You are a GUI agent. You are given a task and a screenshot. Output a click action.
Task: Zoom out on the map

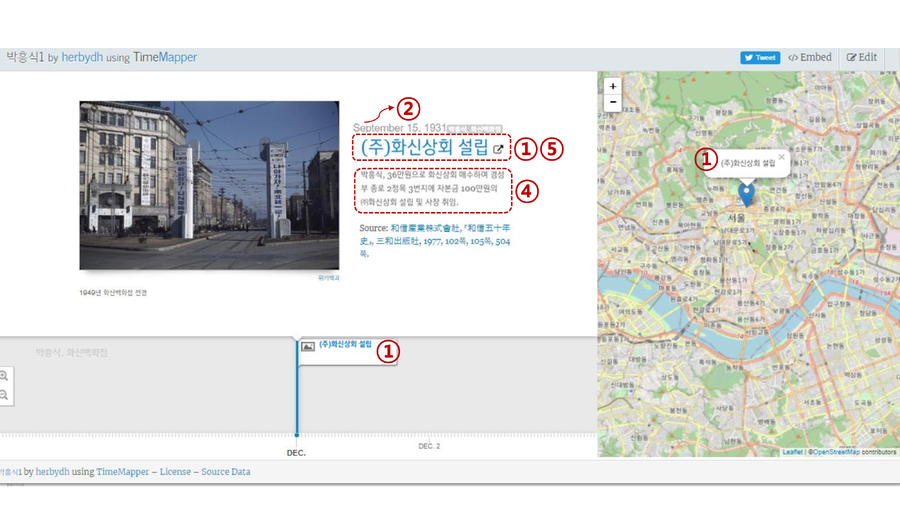click(x=612, y=102)
